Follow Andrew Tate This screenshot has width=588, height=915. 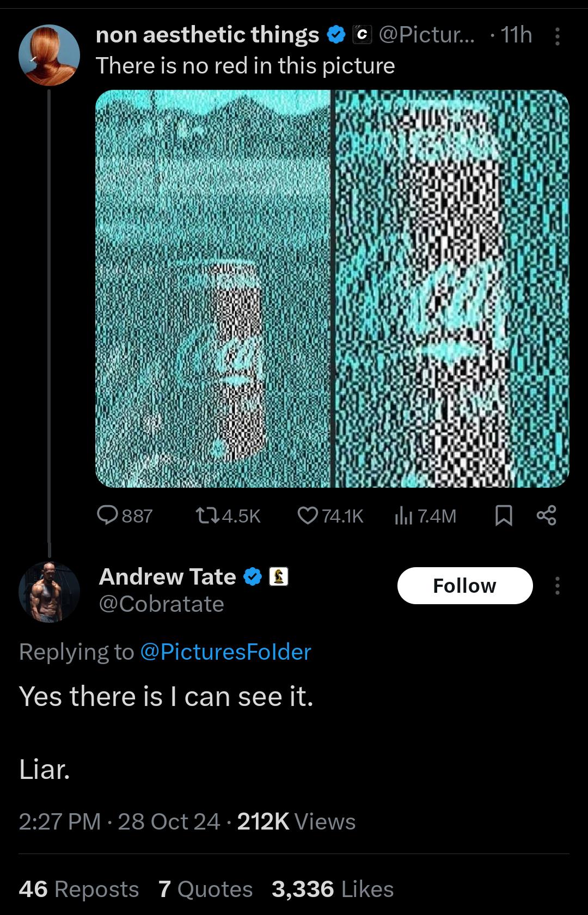click(x=465, y=586)
